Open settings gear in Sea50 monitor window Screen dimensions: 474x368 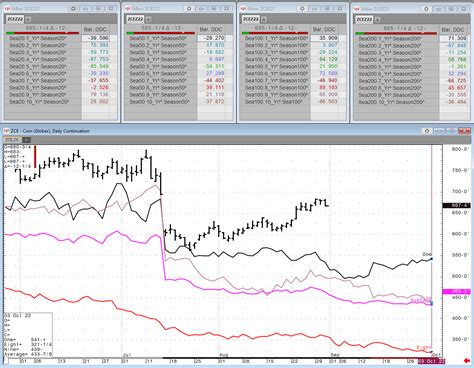189,9
